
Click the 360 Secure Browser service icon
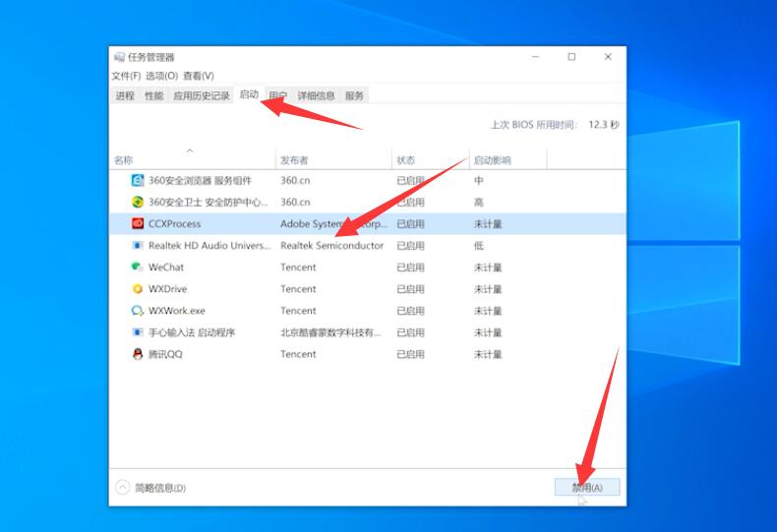pos(138,180)
